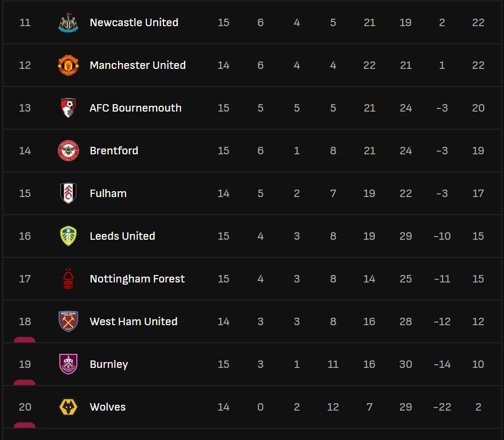Screen dimensions: 504x440
Task: Open the Manchester United team link
Action: (138, 65)
